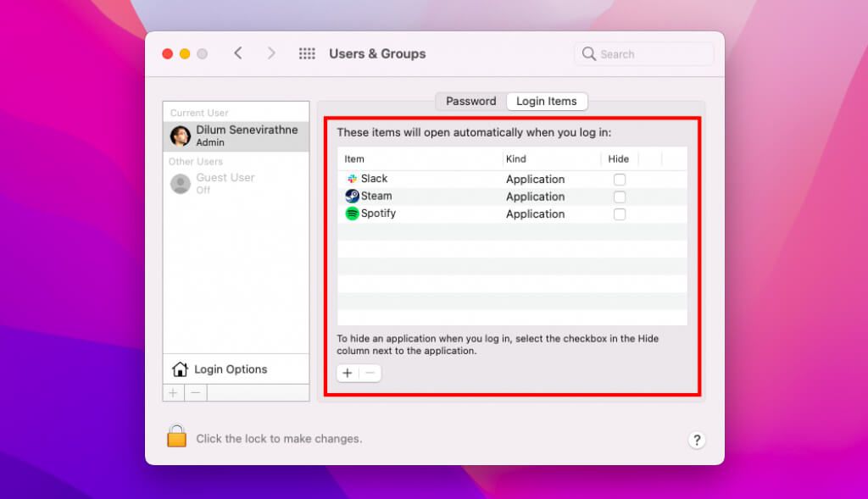Click the Application kind cell for Slack
The height and width of the screenshot is (499, 868).
pos(536,180)
